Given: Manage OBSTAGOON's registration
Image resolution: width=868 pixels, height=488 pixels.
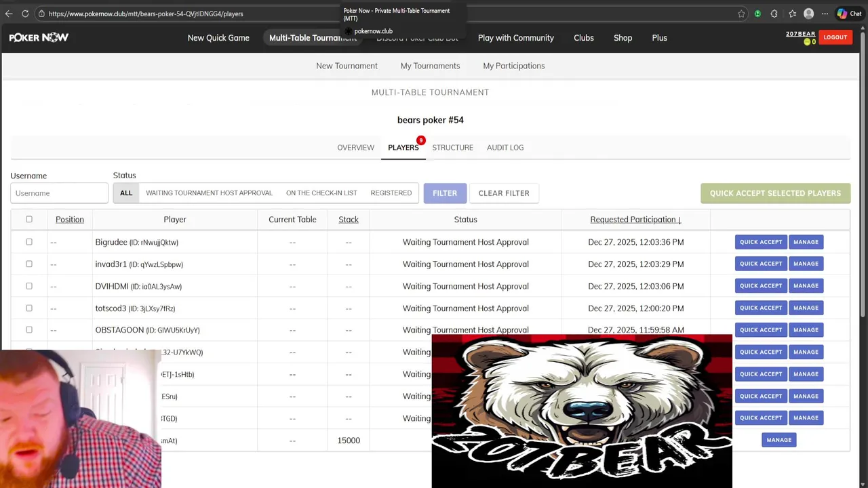Looking at the screenshot, I should point(806,330).
